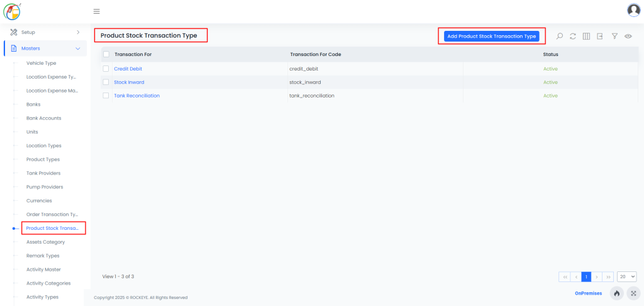Click the search magnifier icon in toolbar

tap(560, 37)
